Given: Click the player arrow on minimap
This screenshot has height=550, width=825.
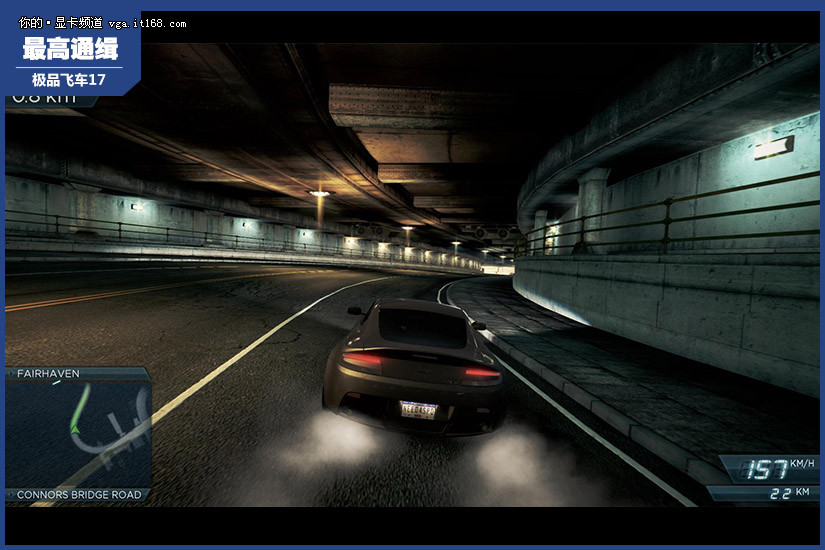Looking at the screenshot, I should click(x=75, y=430).
